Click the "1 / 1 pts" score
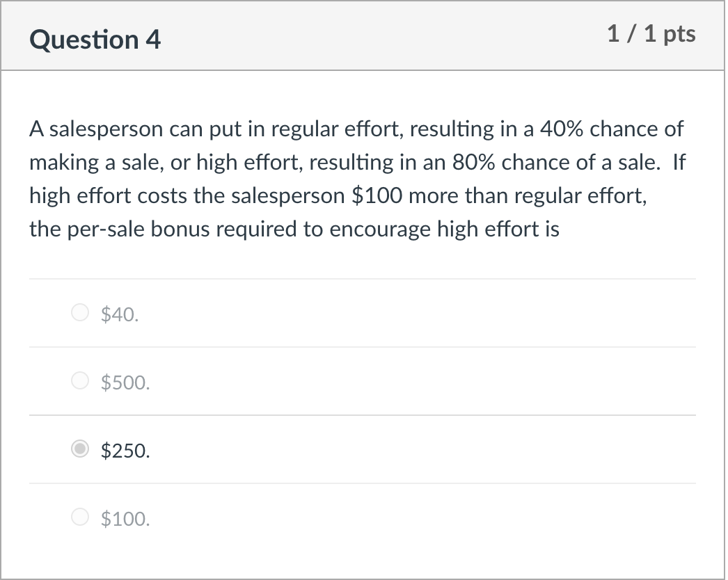728x580 pixels. 651,34
